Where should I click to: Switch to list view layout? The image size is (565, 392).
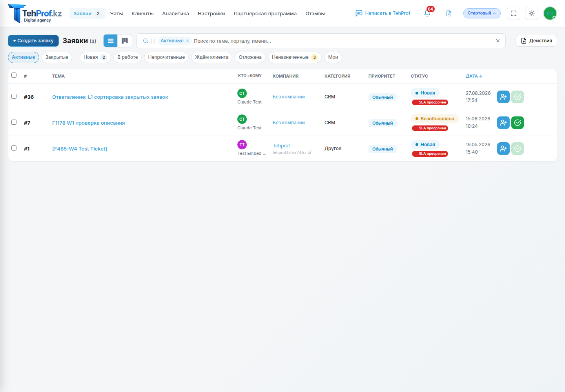[x=111, y=41]
